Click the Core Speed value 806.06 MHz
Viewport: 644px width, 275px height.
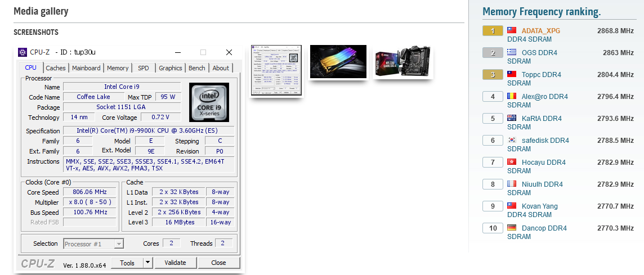pos(89,192)
